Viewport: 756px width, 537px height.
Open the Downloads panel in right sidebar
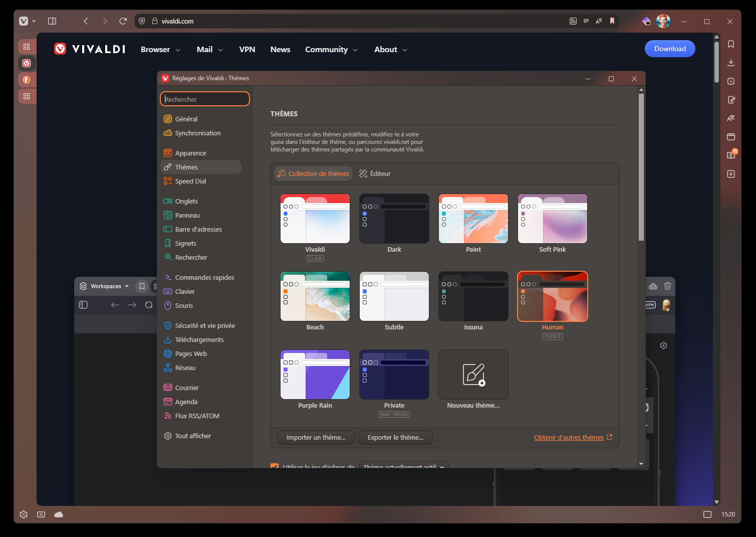pos(731,63)
